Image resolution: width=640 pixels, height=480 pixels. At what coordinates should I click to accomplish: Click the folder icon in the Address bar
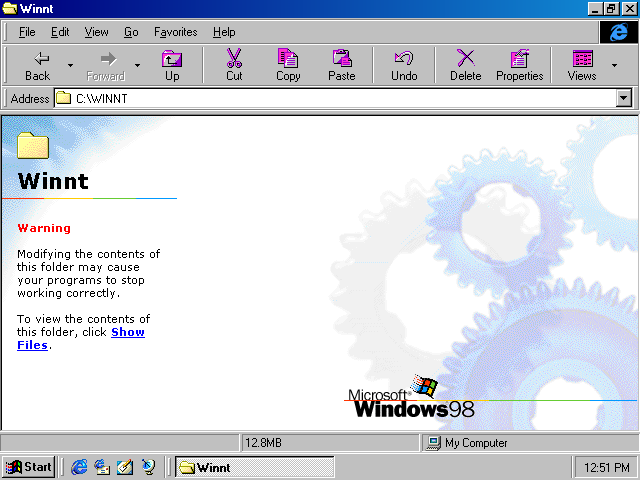63,98
